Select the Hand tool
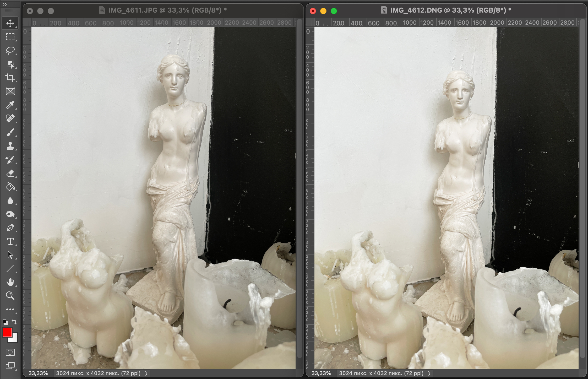 point(10,282)
